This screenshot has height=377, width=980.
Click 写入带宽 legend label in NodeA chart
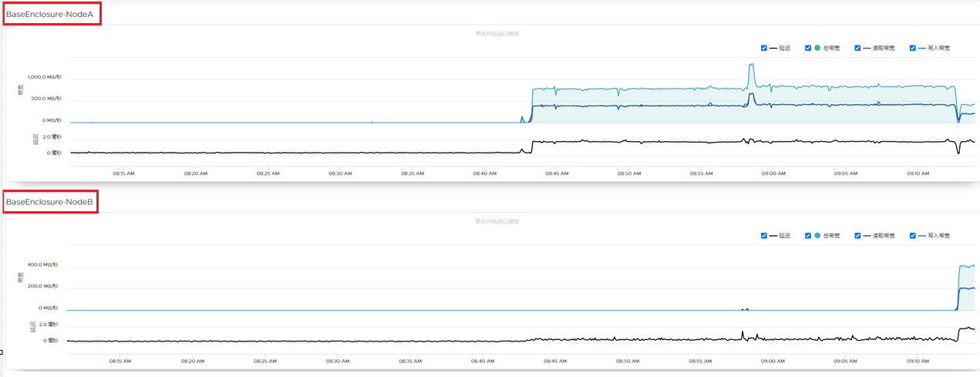point(938,48)
